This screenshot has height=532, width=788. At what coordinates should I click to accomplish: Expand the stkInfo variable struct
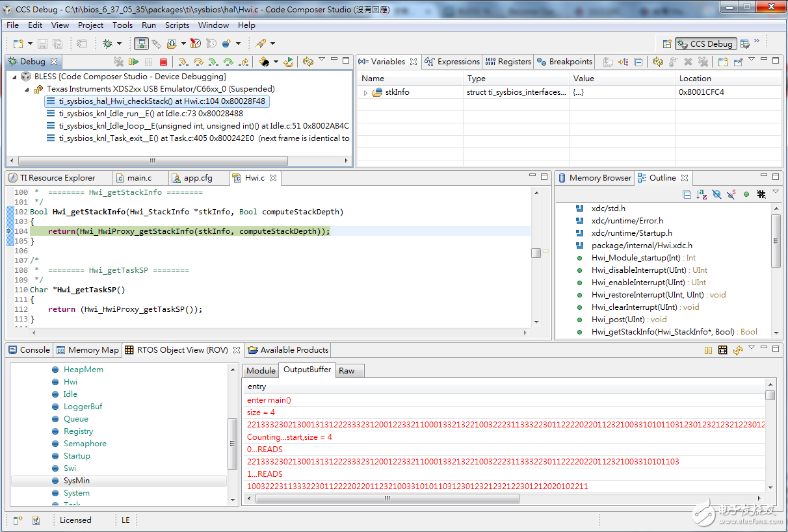pyautogui.click(x=365, y=93)
